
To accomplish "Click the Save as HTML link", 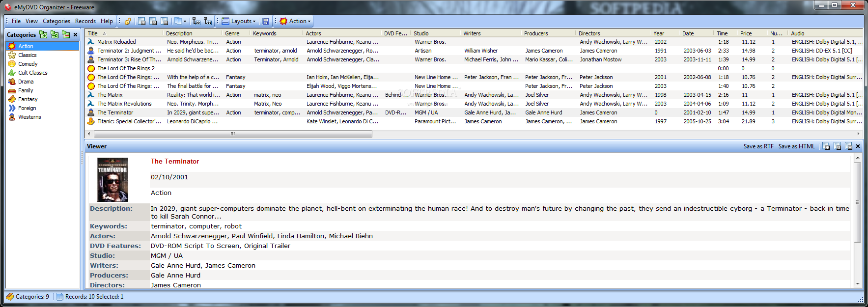I will pos(796,146).
